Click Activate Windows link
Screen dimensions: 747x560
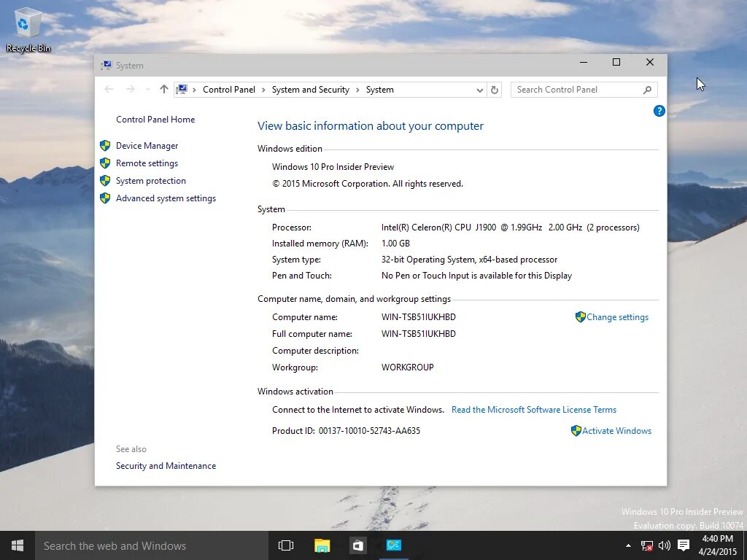tap(616, 431)
